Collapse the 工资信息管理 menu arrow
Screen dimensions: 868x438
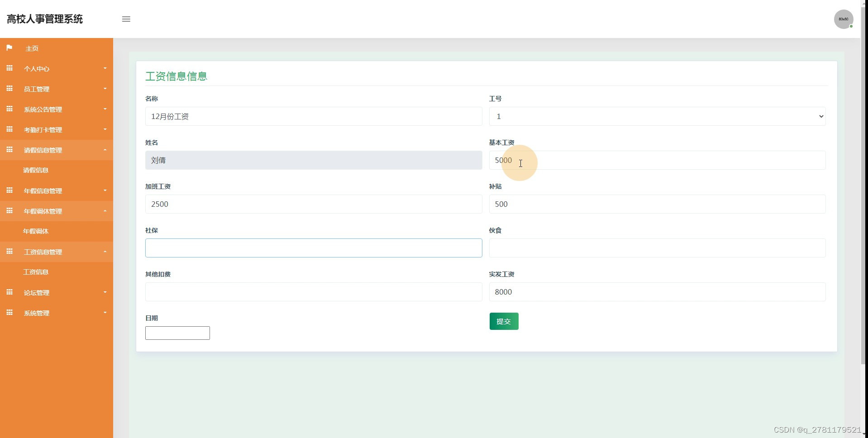[x=105, y=252]
